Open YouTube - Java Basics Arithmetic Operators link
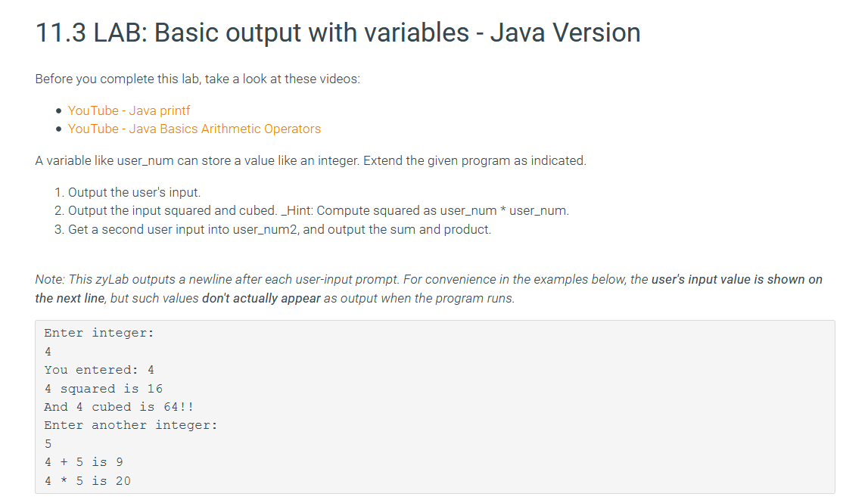This screenshot has width=868, height=503. point(194,129)
